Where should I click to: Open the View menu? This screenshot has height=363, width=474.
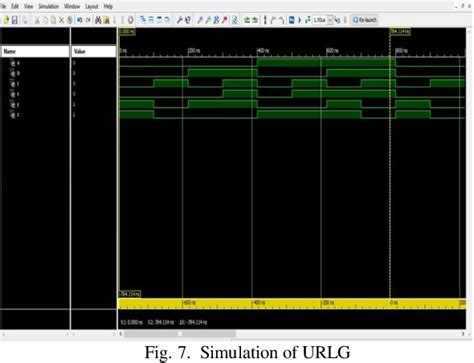tap(28, 6)
